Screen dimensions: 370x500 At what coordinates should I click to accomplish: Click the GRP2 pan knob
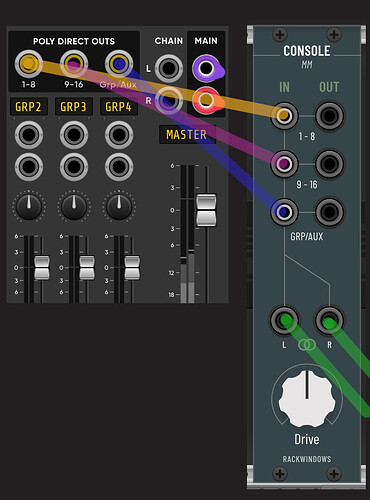point(29,207)
